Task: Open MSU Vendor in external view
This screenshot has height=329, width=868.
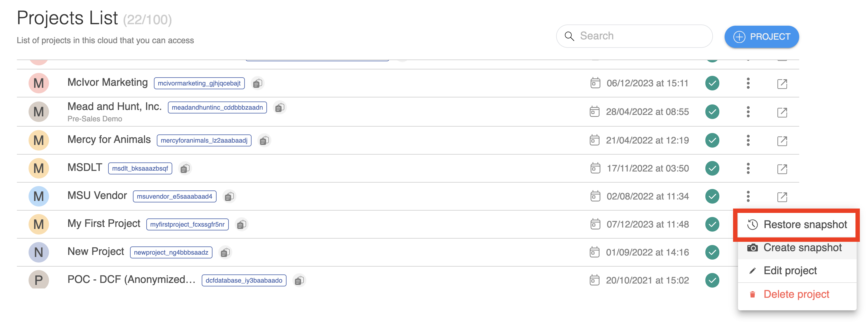Action: coord(782,197)
